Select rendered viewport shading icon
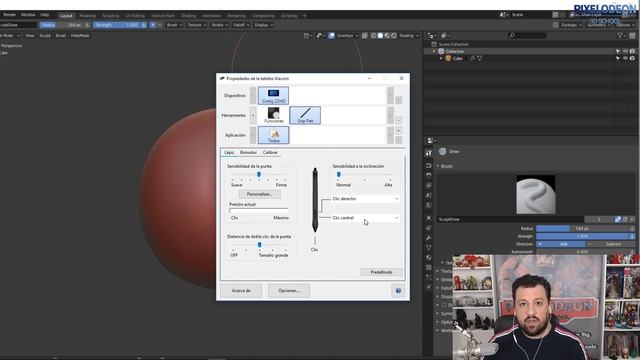640x360 pixels. [394, 36]
